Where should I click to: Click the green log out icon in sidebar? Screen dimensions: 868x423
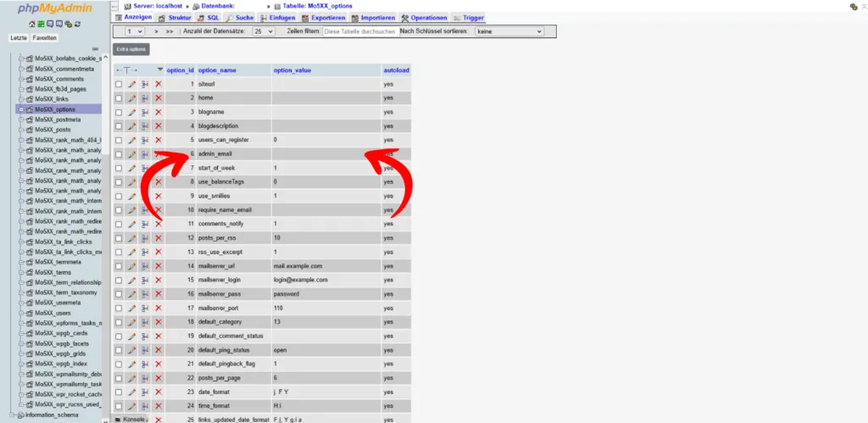tap(41, 25)
